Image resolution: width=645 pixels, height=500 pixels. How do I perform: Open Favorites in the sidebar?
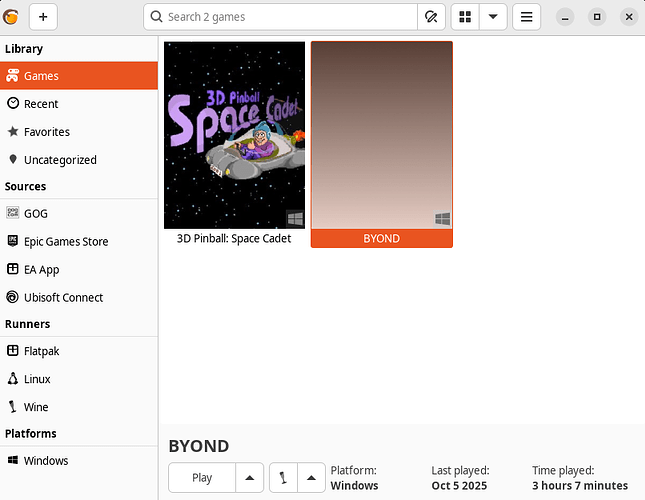[x=46, y=132]
